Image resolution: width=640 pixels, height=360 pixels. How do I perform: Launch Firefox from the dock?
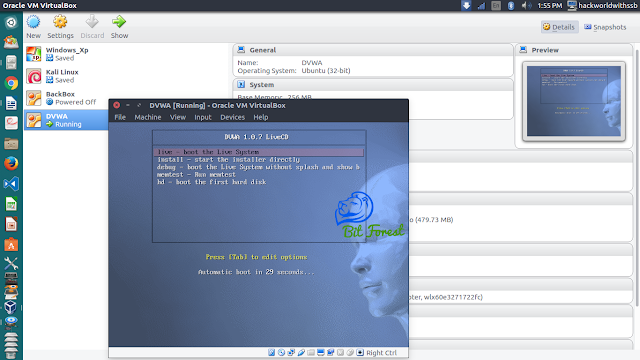coord(11,164)
